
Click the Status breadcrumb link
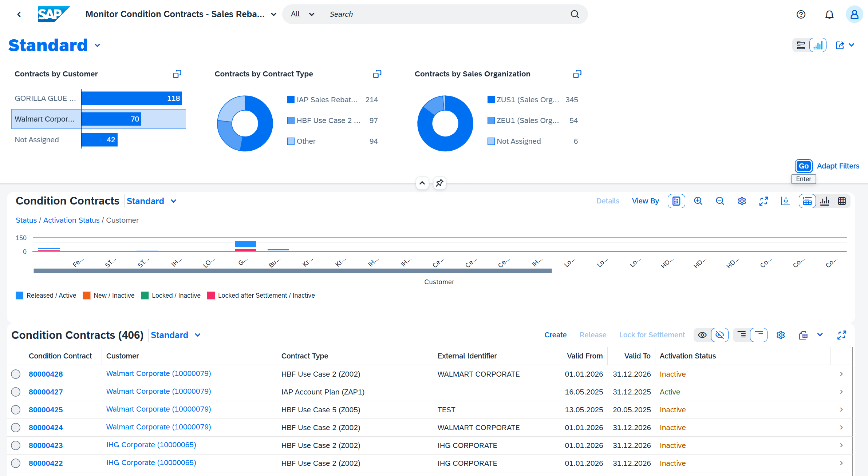coord(26,221)
